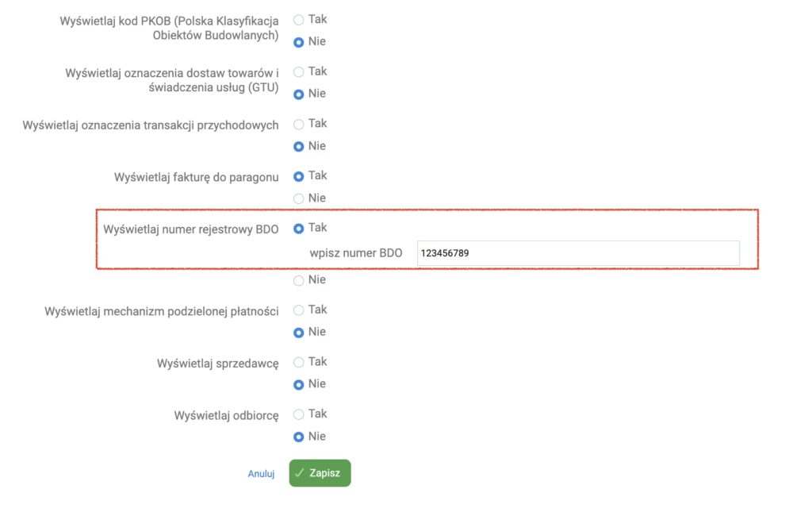
Task: Click the checkmark icon on Zapisz
Action: [x=300, y=473]
